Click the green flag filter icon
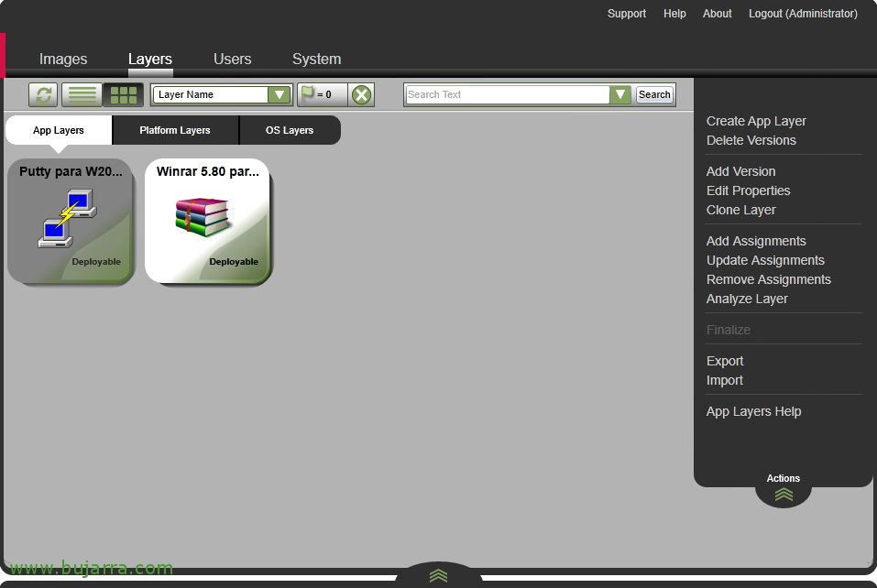 point(308,93)
